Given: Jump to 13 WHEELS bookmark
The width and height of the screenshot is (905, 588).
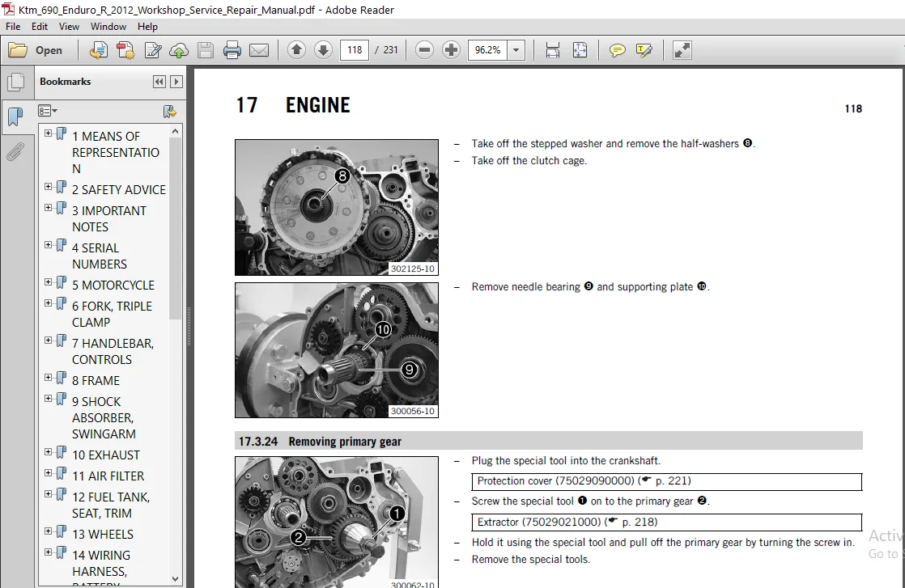Looking at the screenshot, I should tap(103, 535).
